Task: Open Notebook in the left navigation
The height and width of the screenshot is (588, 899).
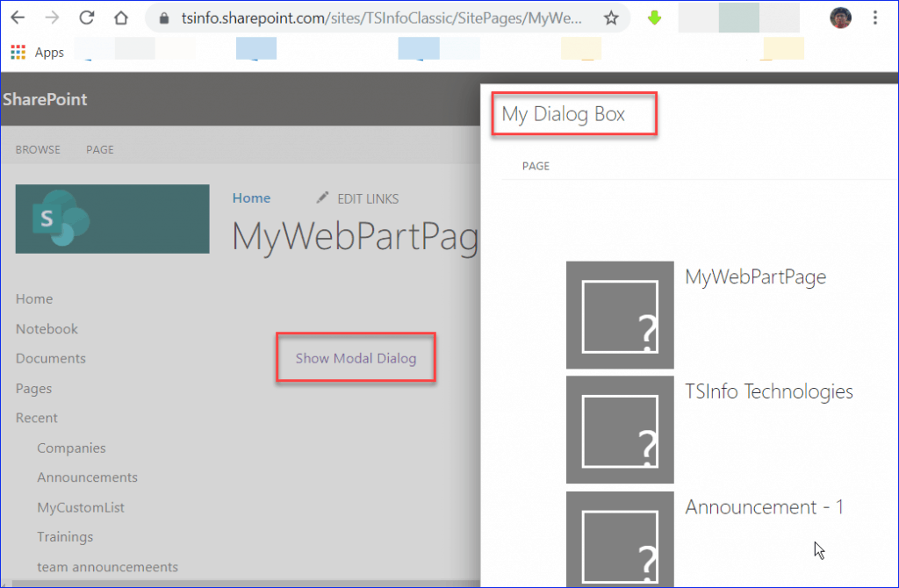Action: 47,328
